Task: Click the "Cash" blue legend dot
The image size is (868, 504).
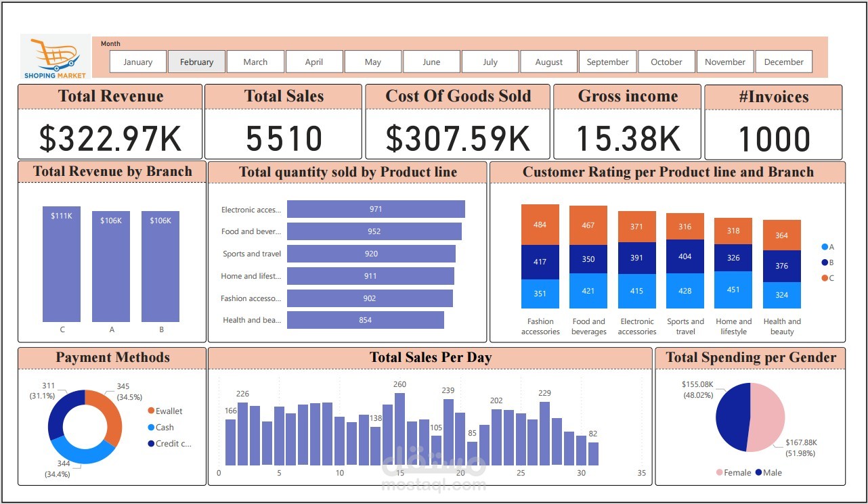Action: (150, 428)
